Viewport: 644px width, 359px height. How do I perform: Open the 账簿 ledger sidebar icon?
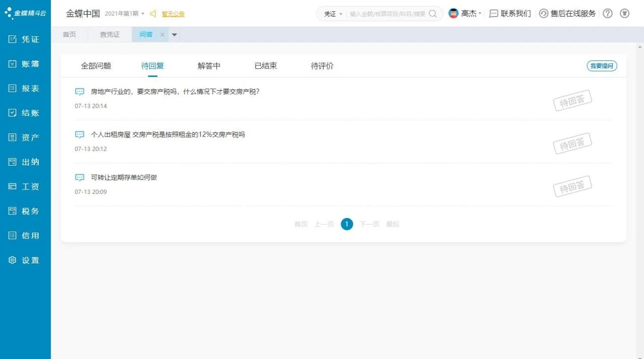click(x=13, y=64)
